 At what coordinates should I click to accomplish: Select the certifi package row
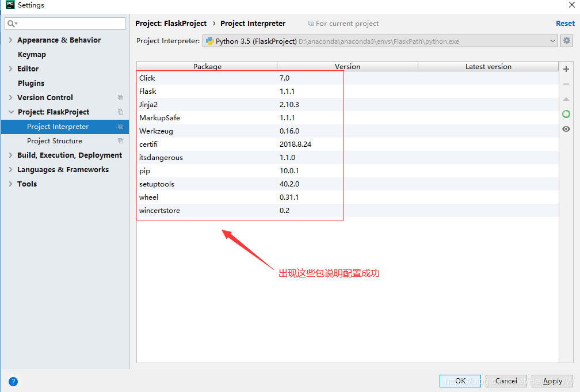click(348, 144)
